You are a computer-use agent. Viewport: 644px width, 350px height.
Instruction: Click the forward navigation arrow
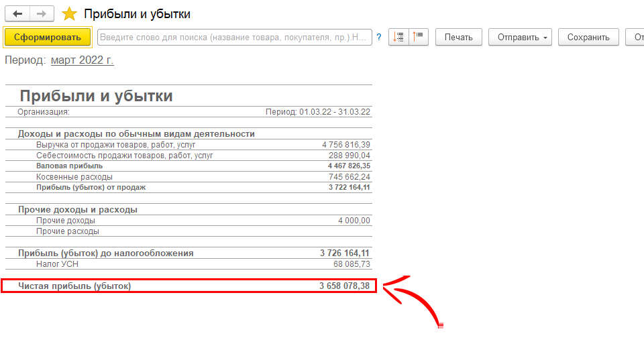42,13
